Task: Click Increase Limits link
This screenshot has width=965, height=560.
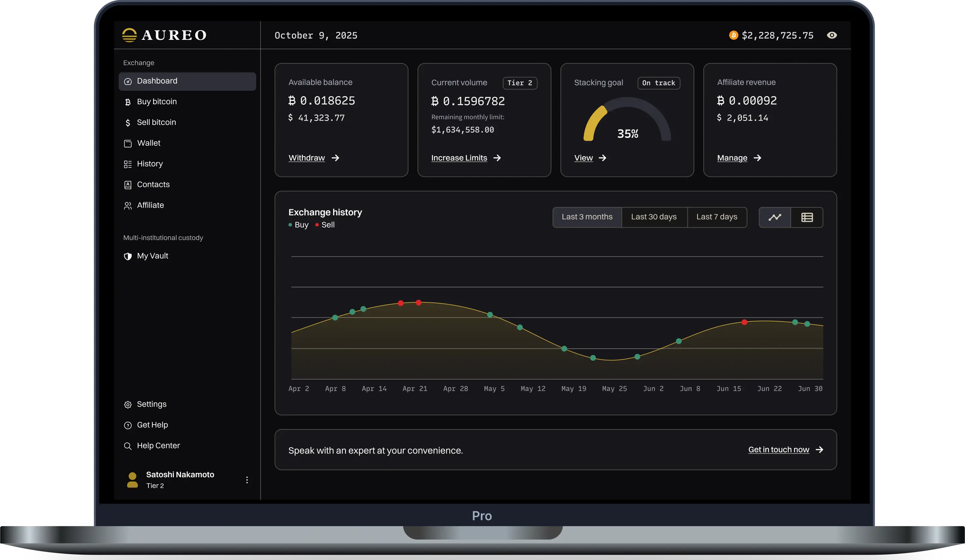Action: pyautogui.click(x=459, y=158)
